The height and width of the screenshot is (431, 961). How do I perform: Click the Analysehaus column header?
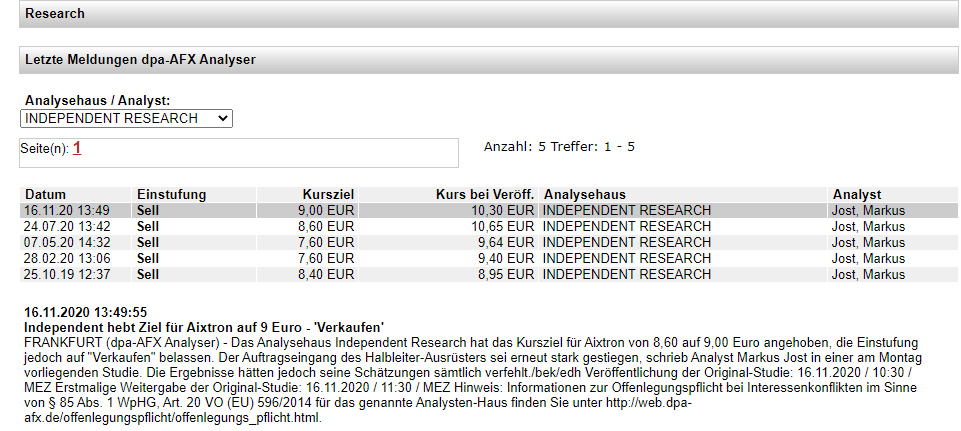pyautogui.click(x=585, y=194)
